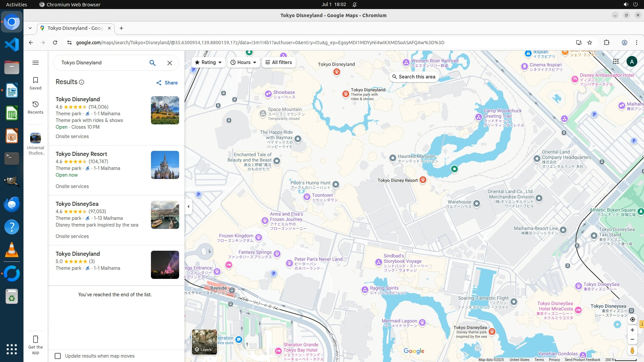Open the Tokyo DisneySea result thumbnail
Image resolution: width=644 pixels, height=362 pixels.
click(165, 215)
